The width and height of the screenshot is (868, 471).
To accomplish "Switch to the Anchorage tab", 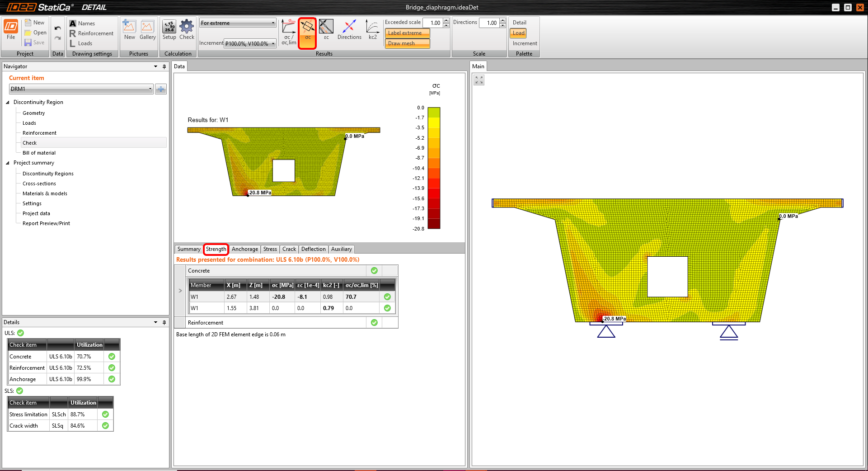I will 244,249.
